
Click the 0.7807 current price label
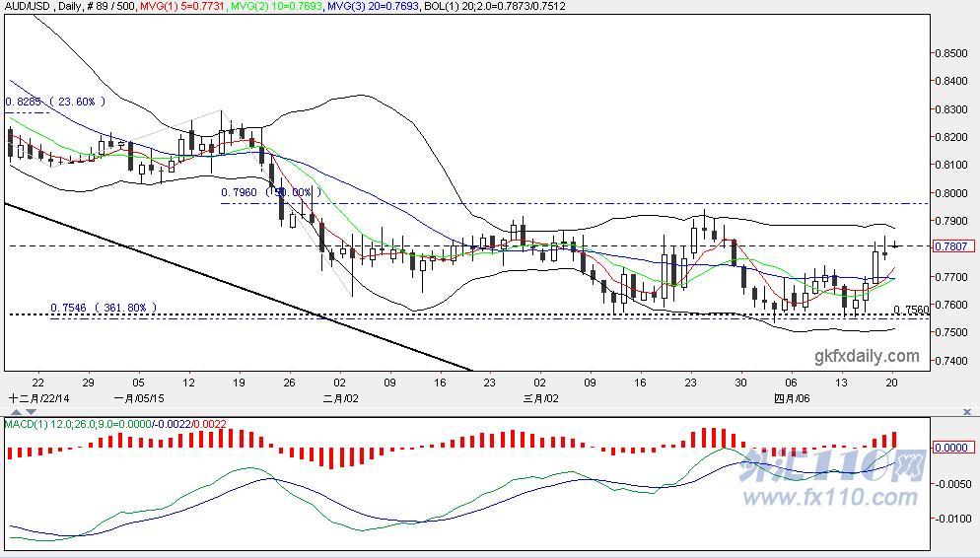[x=952, y=246]
